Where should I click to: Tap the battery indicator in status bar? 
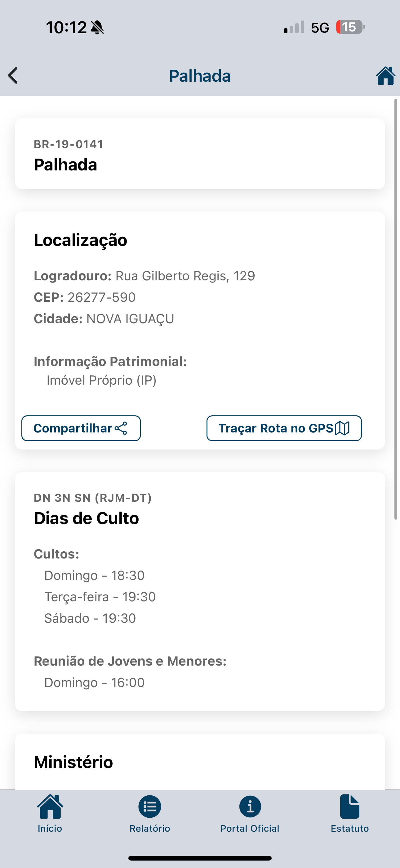350,27
